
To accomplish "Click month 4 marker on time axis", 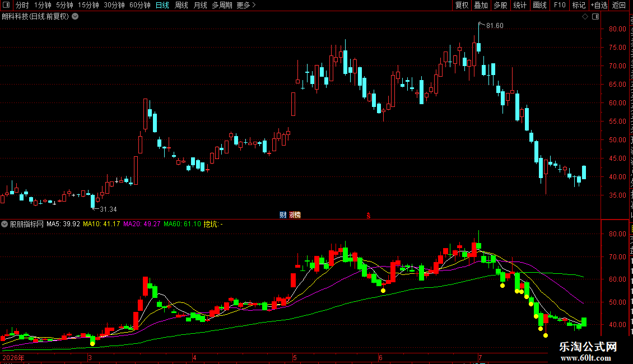I will (x=194, y=357).
